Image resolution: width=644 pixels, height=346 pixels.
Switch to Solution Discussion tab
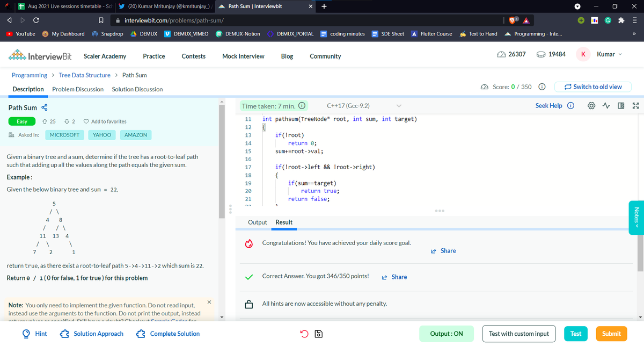point(137,89)
